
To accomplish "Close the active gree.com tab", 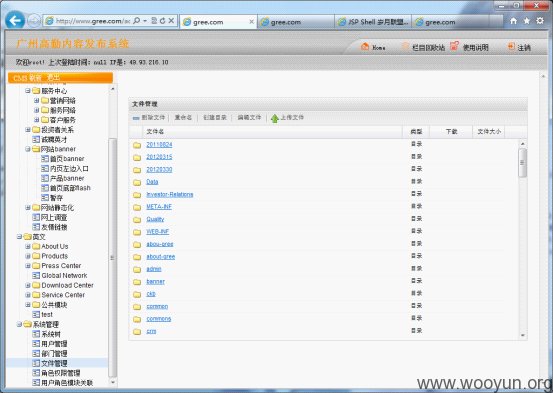I will [251, 22].
